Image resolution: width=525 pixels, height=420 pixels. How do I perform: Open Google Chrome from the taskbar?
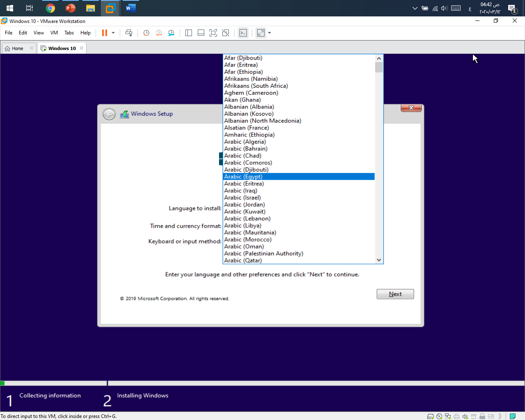(50, 8)
